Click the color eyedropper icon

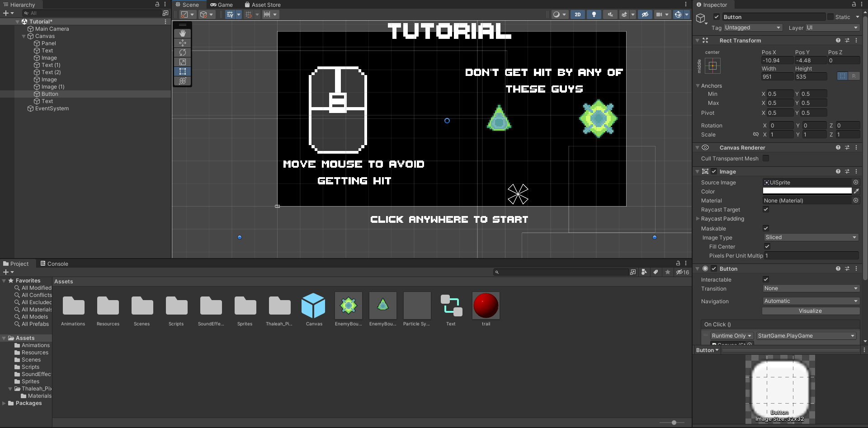point(856,191)
